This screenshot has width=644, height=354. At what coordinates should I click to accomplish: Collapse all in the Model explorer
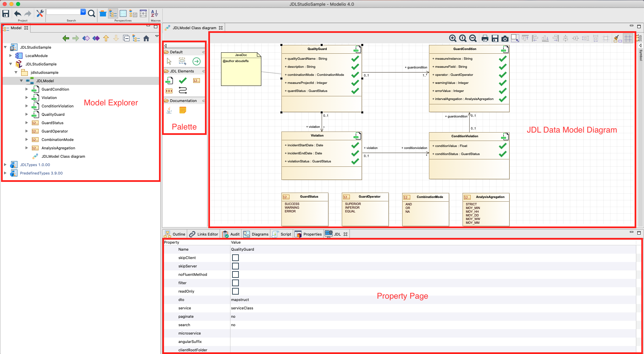[126, 38]
